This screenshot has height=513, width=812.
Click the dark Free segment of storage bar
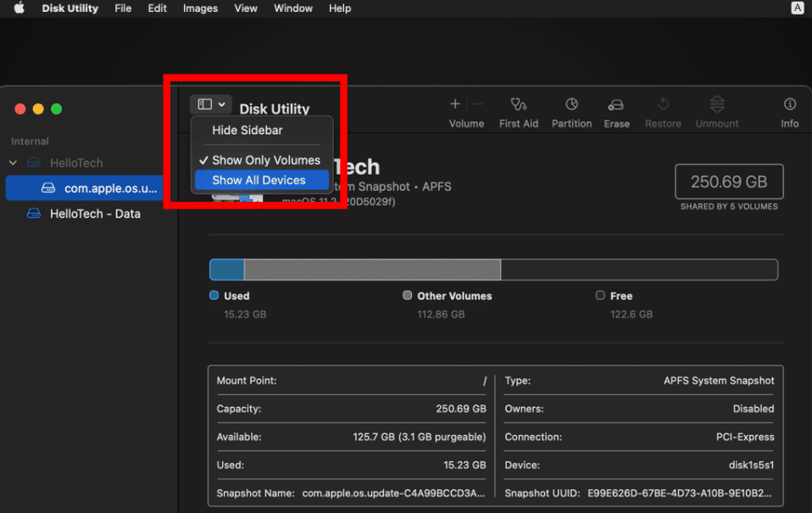click(x=639, y=270)
